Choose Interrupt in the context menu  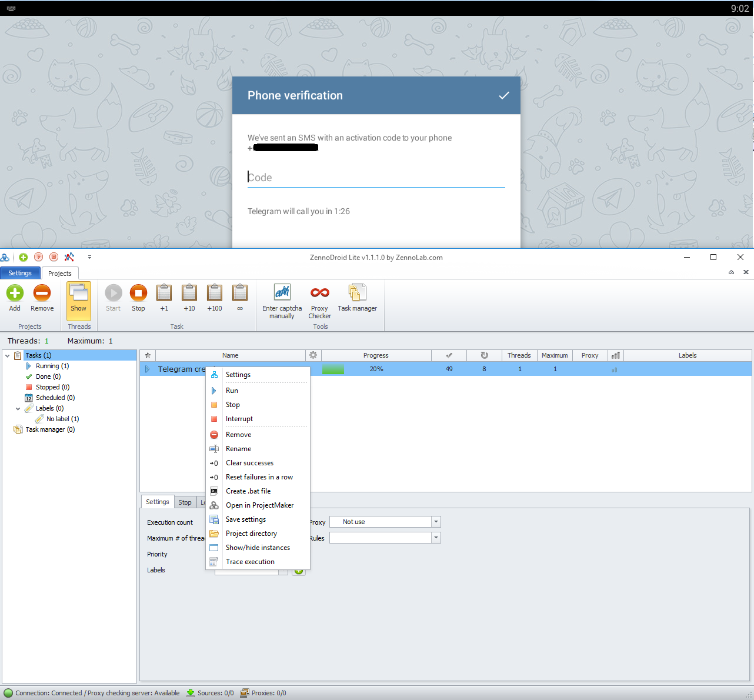pos(258,419)
